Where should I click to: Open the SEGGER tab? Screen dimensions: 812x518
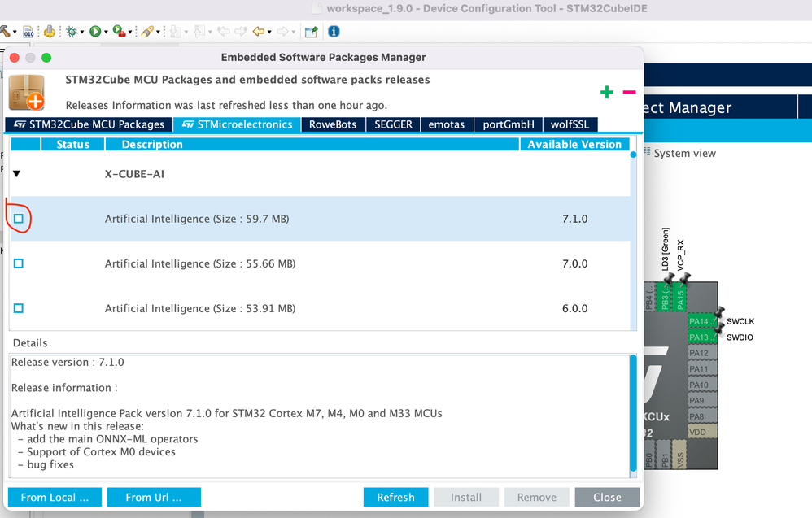[394, 124]
